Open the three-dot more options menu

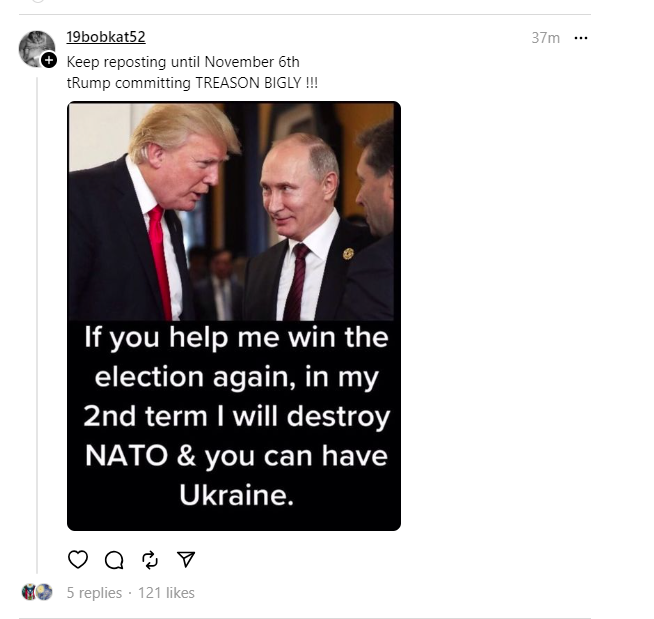(x=581, y=38)
